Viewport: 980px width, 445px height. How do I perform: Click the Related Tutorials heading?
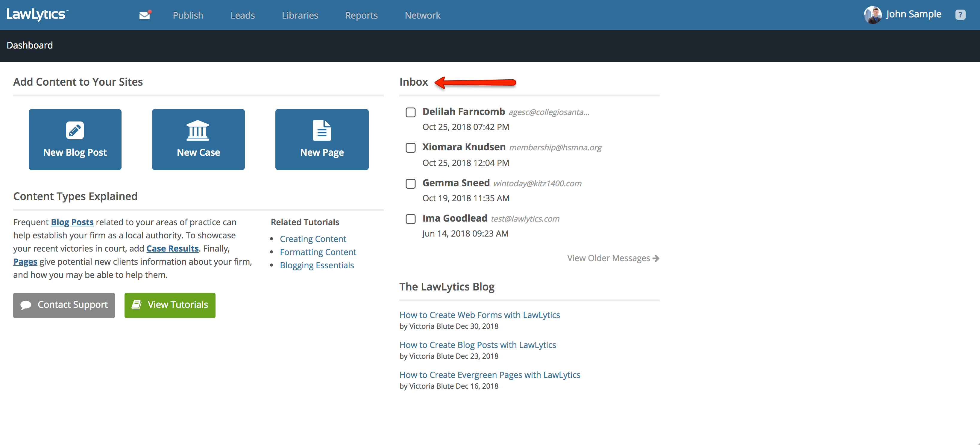(305, 222)
